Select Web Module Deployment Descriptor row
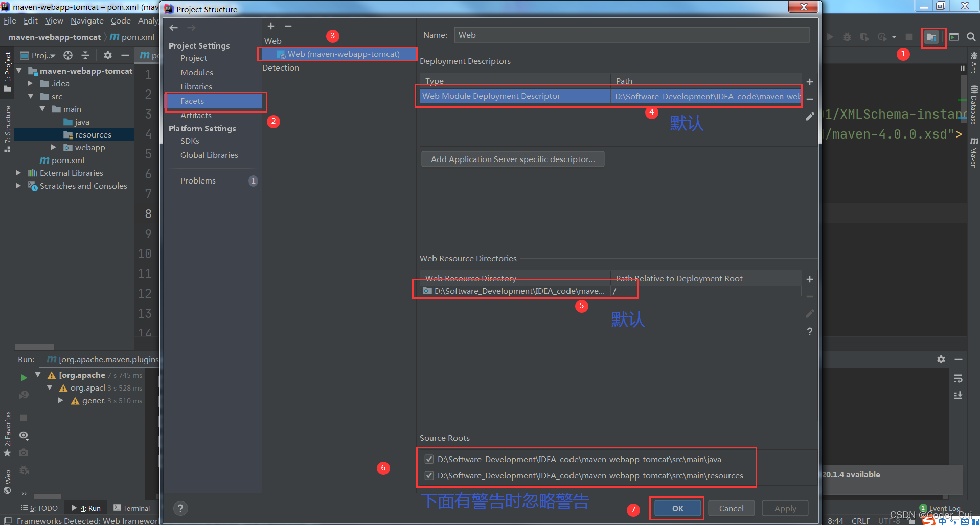 pos(610,96)
